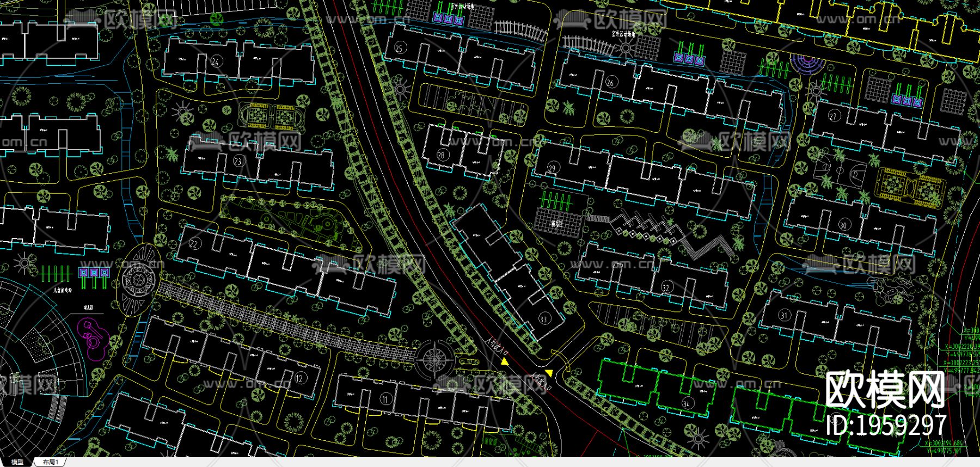The width and height of the screenshot is (980, 467).
Task: Pick the building 34 label on green block
Action: click(687, 403)
